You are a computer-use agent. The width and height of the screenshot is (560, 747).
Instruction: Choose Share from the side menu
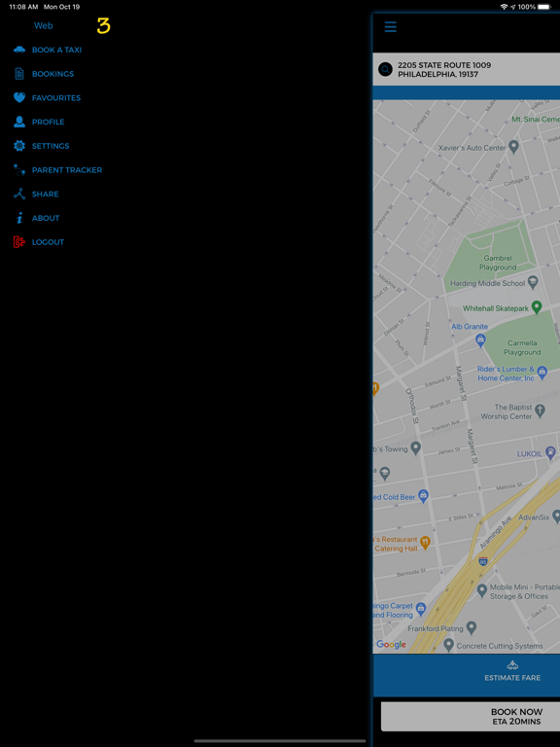pos(46,194)
